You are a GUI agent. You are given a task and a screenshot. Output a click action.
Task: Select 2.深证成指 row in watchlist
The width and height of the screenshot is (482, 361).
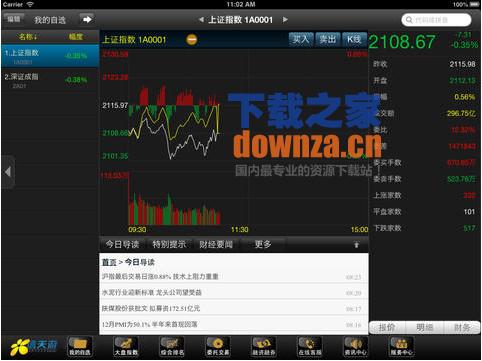click(x=50, y=80)
